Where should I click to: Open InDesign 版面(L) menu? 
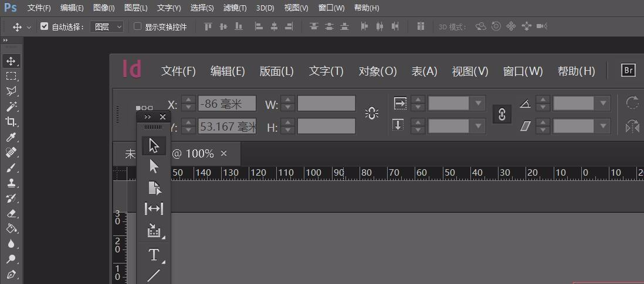[x=276, y=71]
